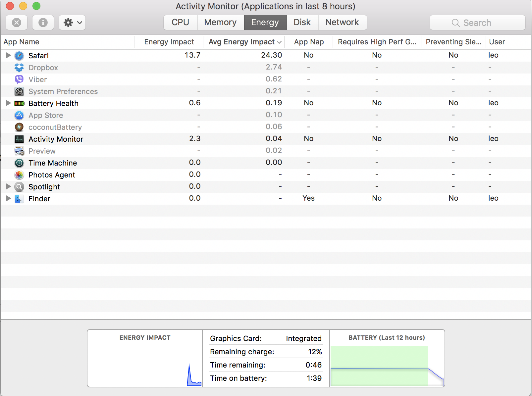
Task: Sort by Preventing Sleep column header
Action: coord(453,42)
